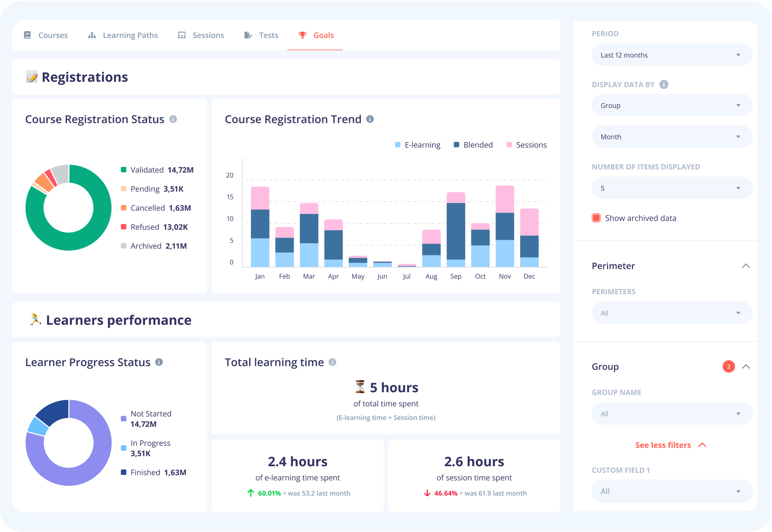Viewport: 772px width, 532px height.
Task: Open the Period dropdown showing Last 12 months
Action: [x=672, y=55]
